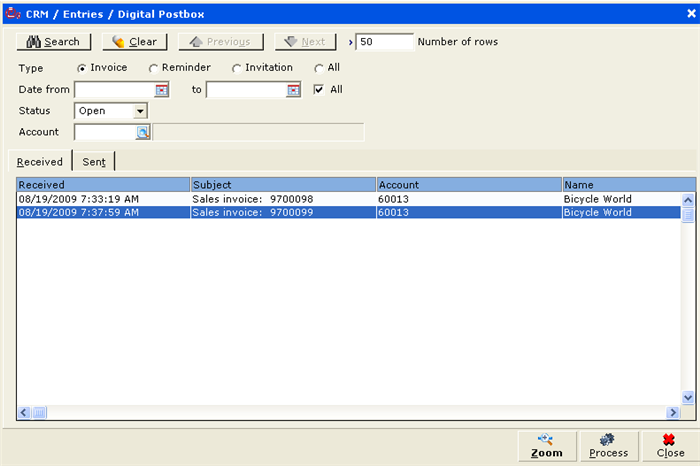Select the Reminder type radio button
The height and width of the screenshot is (466, 700).
coord(153,68)
